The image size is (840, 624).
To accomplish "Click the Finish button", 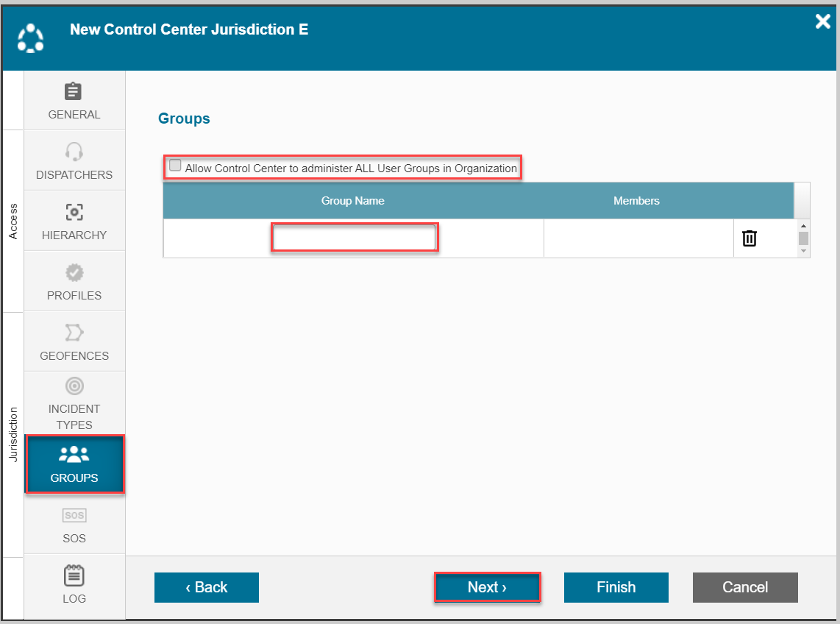I will 616,587.
